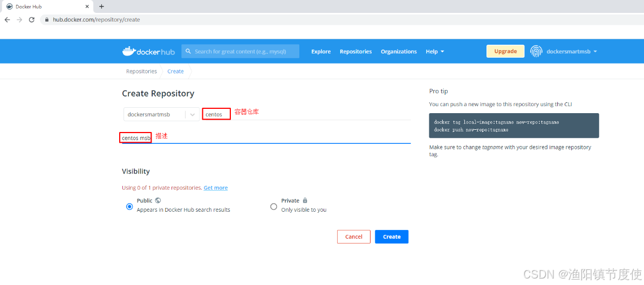Click the blue Create button
Viewport: 644px width, 285px height.
[392, 237]
